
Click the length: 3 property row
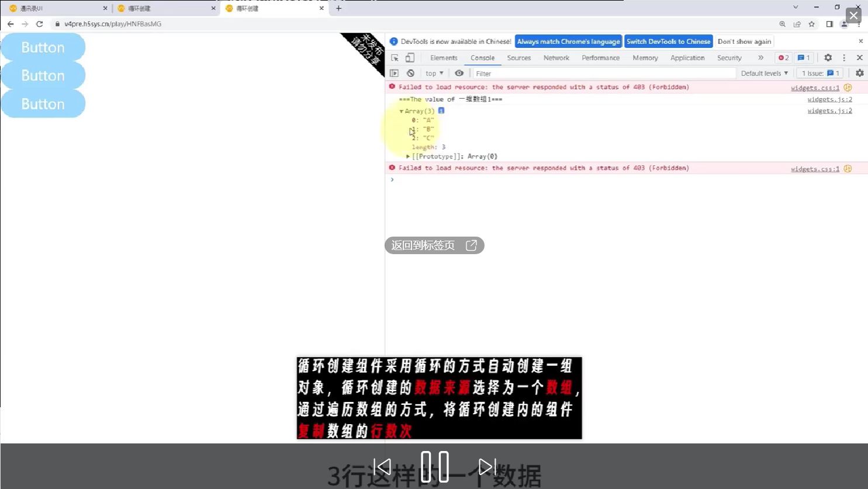[428, 147]
